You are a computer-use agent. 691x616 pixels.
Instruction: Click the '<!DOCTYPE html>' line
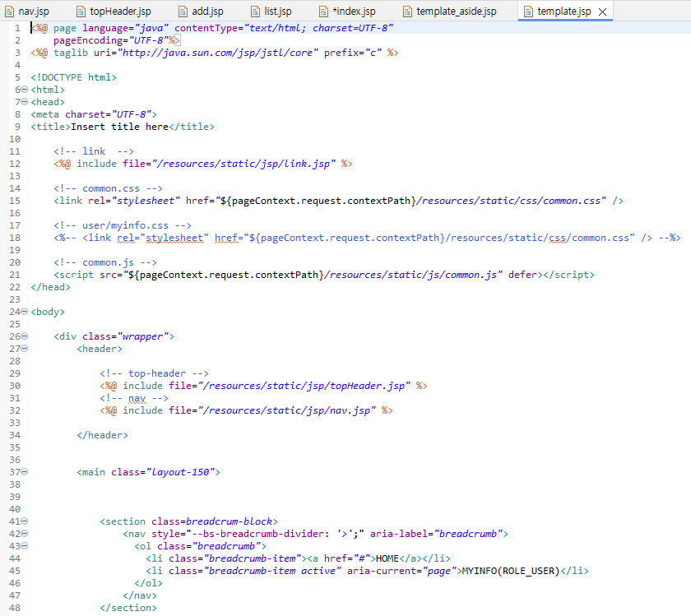(73, 77)
